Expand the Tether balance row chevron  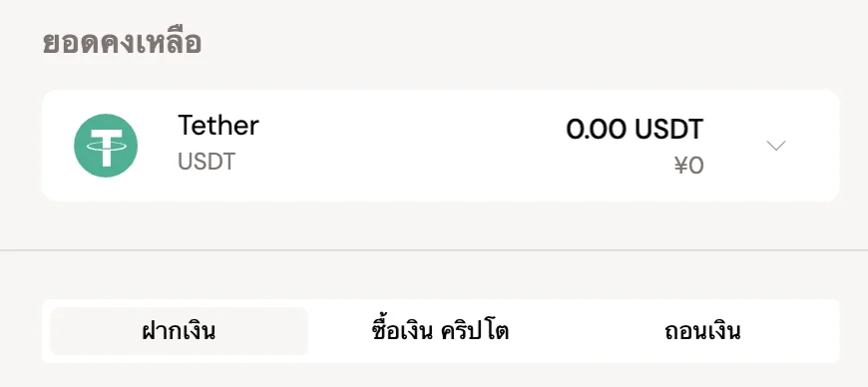(775, 146)
